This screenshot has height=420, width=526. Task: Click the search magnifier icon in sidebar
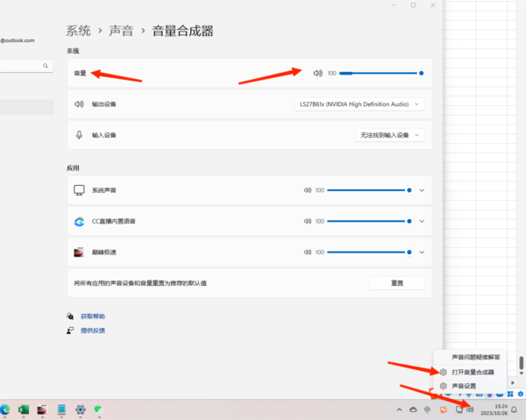pyautogui.click(x=46, y=66)
